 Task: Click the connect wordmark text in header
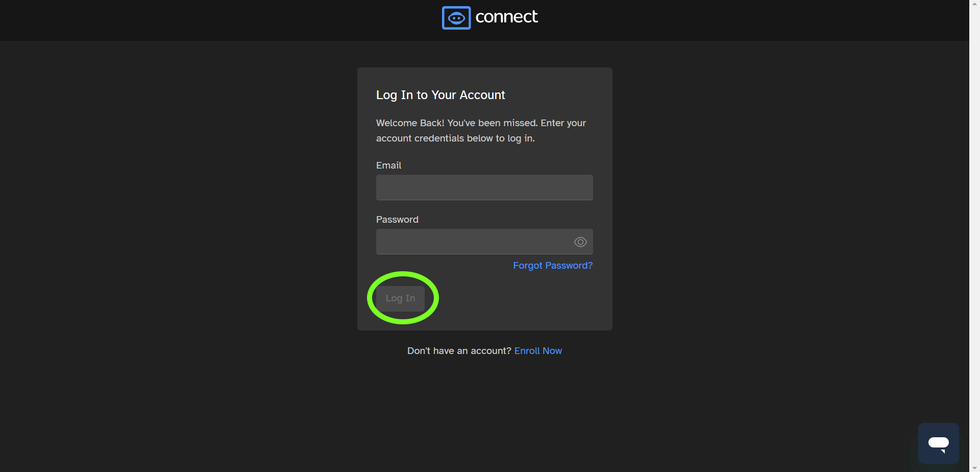[x=506, y=17]
